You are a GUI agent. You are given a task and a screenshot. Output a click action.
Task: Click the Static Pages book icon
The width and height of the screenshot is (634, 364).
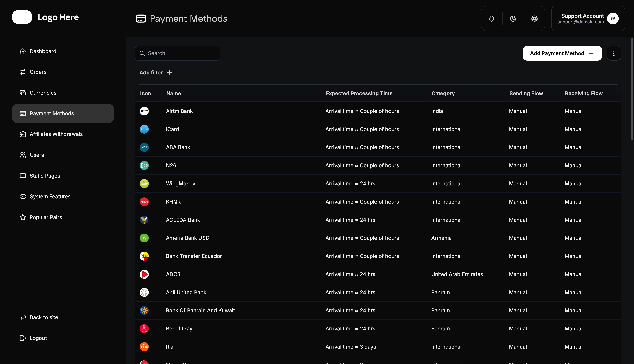click(x=23, y=176)
